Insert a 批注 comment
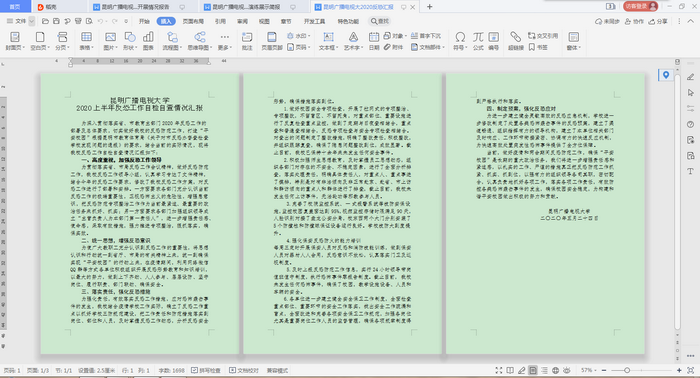The image size is (700, 378). 247,41
